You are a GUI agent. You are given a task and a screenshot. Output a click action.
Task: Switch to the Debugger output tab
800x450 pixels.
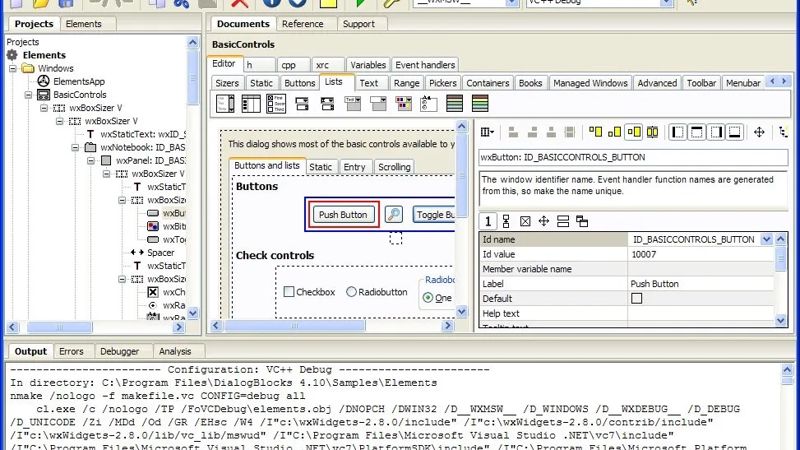point(119,352)
